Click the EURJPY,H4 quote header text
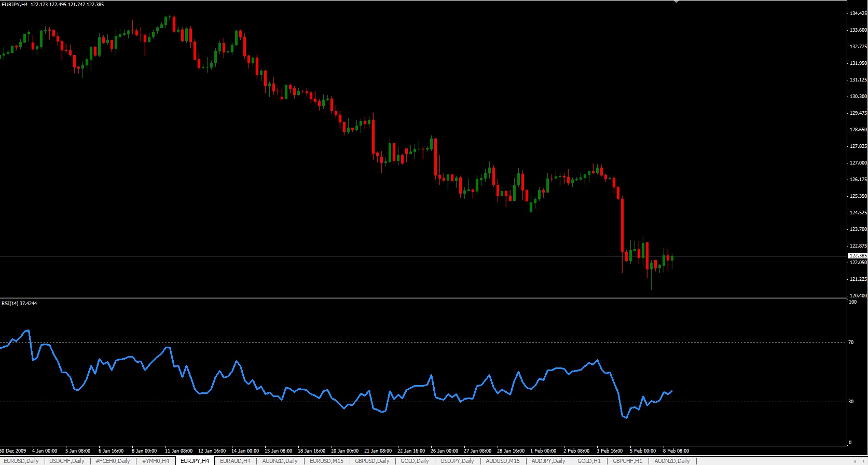 tap(53, 4)
